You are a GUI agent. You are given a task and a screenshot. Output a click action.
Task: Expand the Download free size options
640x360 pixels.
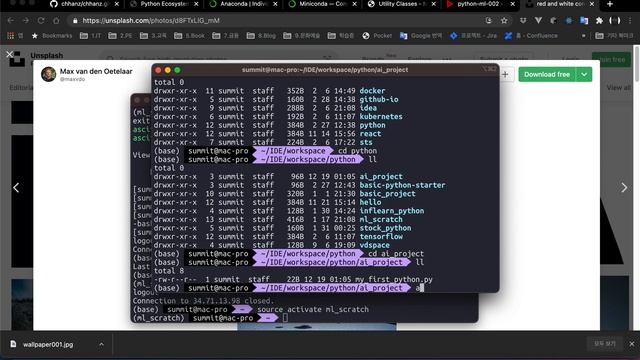point(584,74)
